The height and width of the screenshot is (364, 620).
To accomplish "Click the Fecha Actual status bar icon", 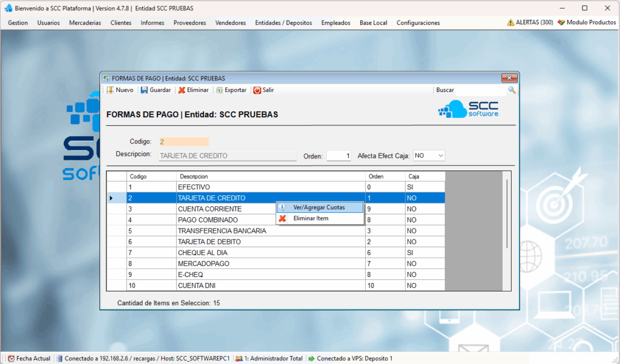I will point(11,359).
